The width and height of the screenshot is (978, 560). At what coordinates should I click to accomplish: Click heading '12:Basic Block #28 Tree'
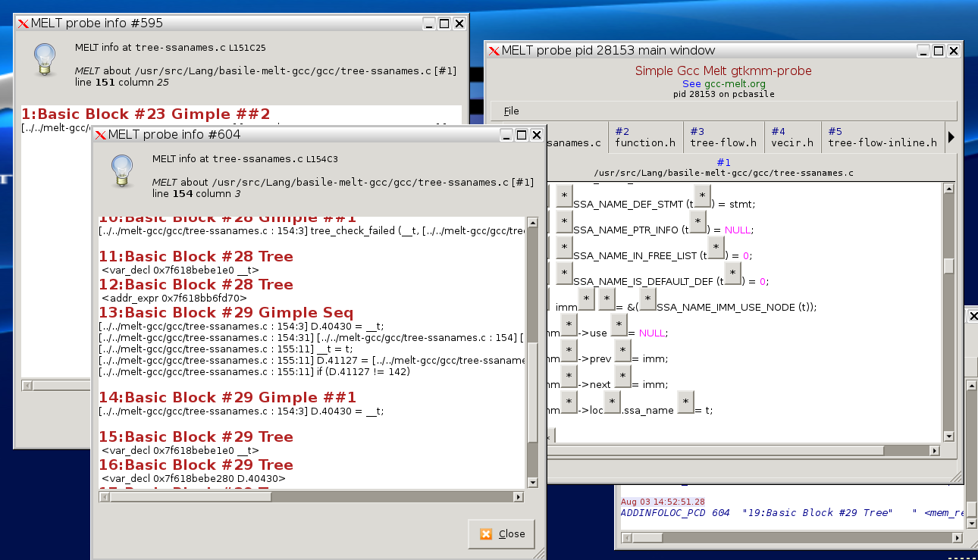pyautogui.click(x=196, y=285)
